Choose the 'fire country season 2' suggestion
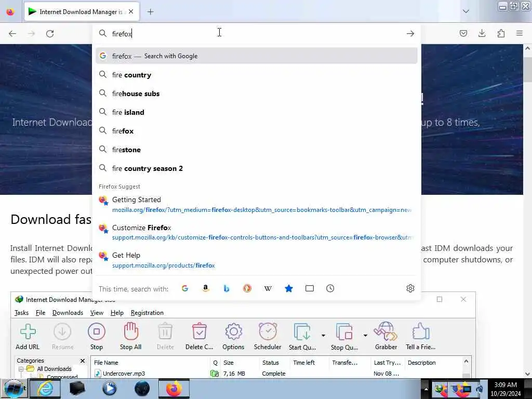 [x=257, y=168]
